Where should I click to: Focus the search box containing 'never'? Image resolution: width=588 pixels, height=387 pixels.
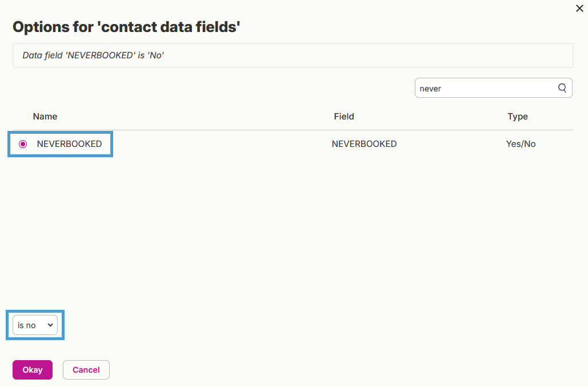pos(493,88)
